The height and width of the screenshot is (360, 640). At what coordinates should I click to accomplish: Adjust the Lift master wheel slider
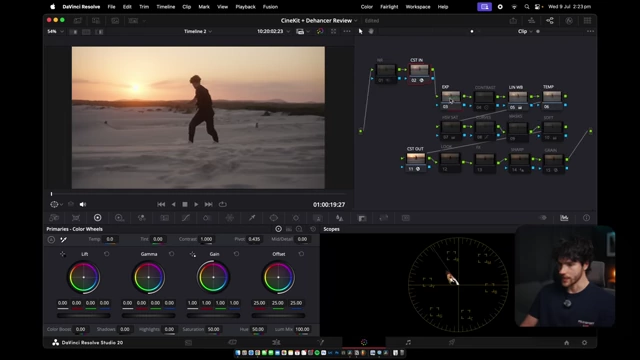pyautogui.click(x=84, y=316)
